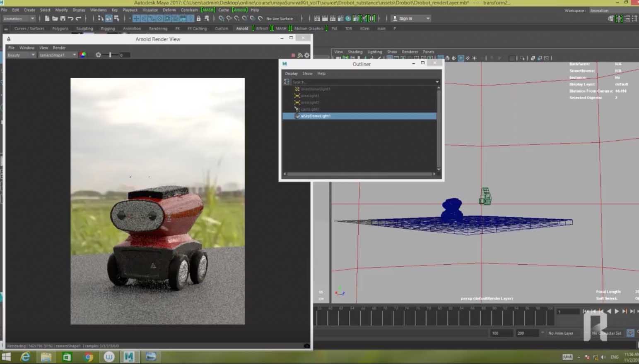Click the time slider ruler
The height and width of the screenshot is (364, 639).
[434, 317]
